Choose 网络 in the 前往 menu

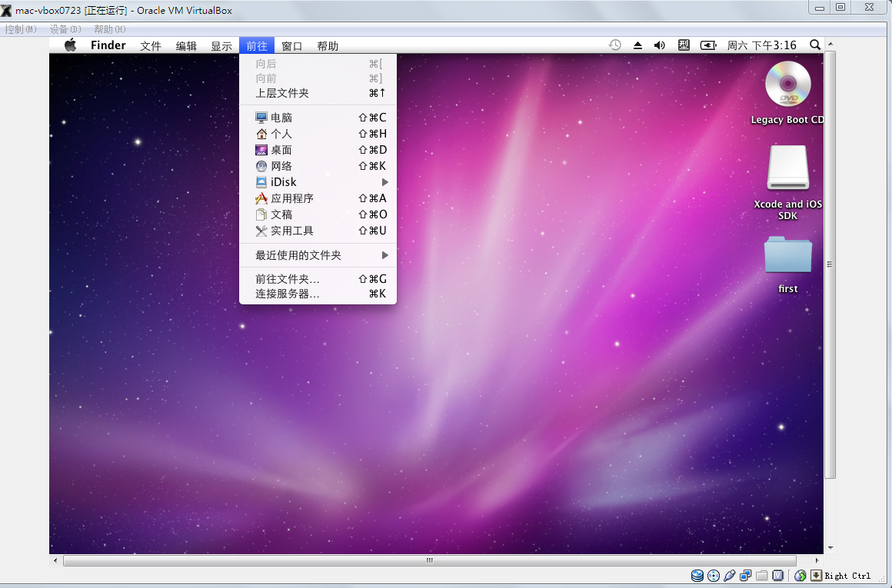(x=318, y=166)
